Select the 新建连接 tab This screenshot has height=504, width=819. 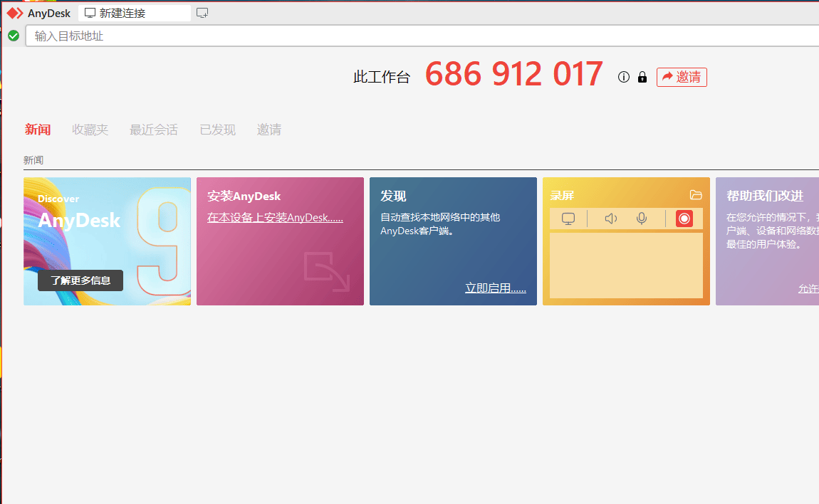click(134, 13)
